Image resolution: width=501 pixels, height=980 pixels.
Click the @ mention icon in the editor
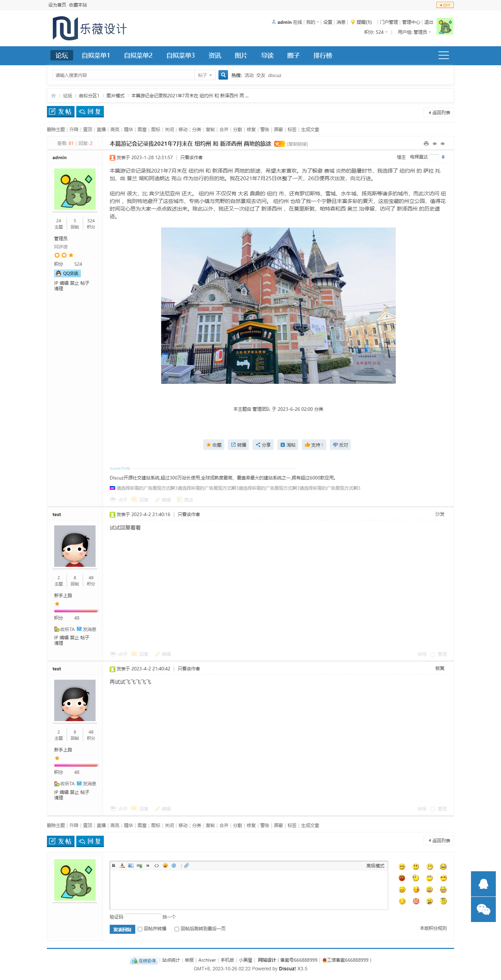pos(174,865)
